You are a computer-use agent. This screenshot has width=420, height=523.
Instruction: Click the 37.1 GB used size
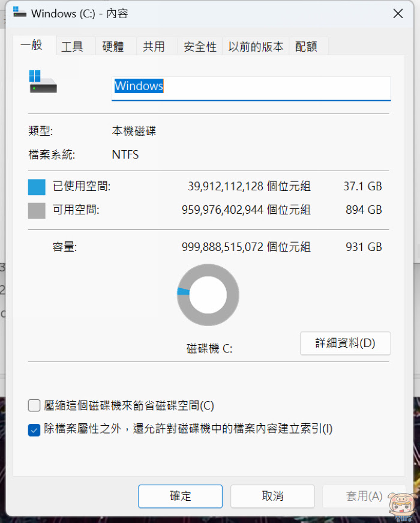(362, 186)
